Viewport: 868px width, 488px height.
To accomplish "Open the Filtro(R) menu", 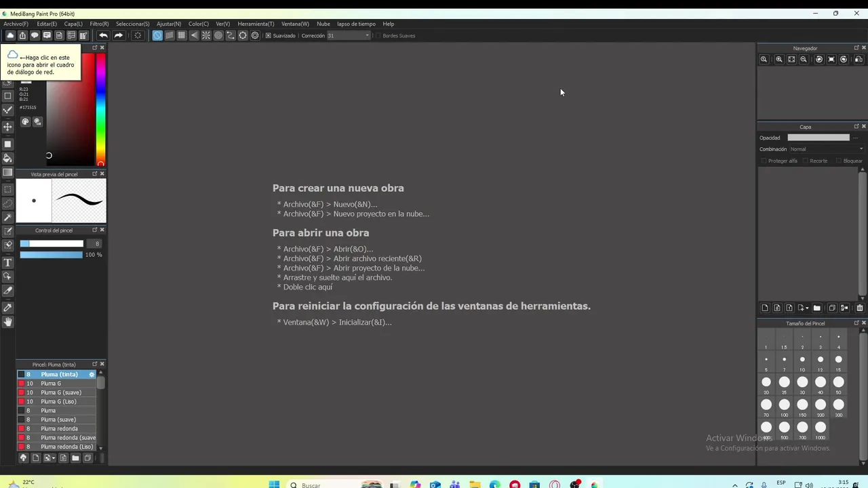I will point(99,24).
